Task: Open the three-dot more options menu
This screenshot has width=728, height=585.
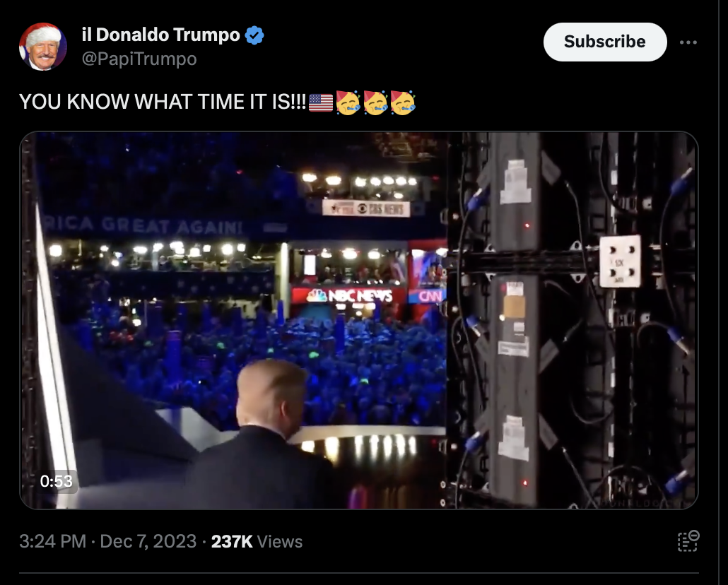Action: pos(688,42)
